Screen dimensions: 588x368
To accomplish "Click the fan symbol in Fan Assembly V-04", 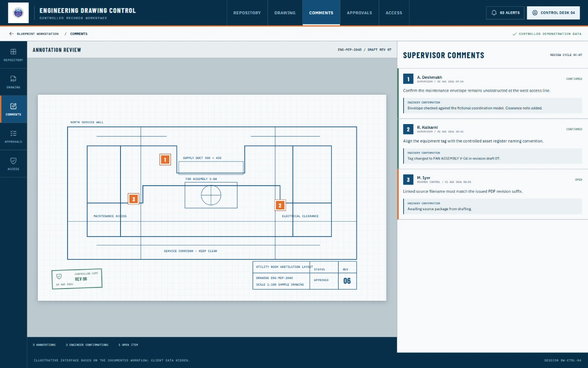I will [211, 195].
